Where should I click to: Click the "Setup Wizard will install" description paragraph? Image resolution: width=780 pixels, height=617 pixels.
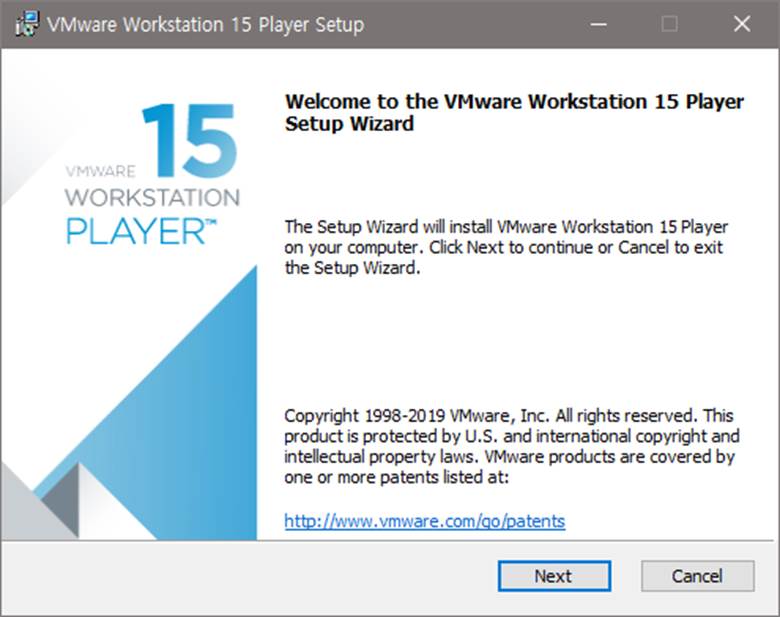coord(505,246)
